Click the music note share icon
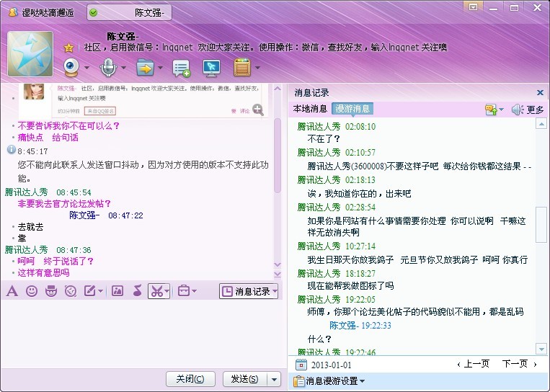The width and height of the screenshot is (550, 392). 138,291
